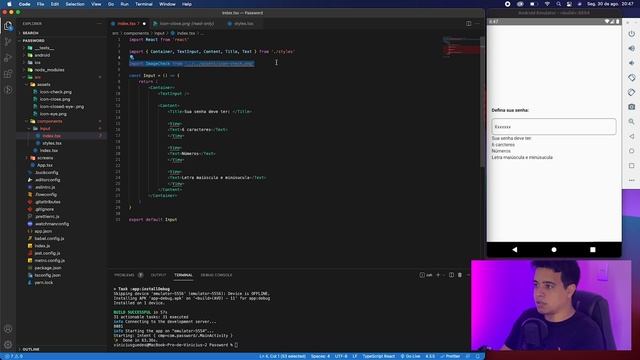Click Wi-Fi icon in macOS menu bar
Screen dimensions: 640x360
[x=547, y=4]
